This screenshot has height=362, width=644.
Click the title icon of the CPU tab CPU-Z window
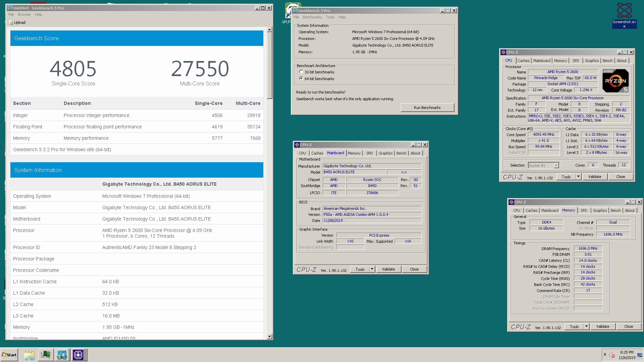click(x=503, y=52)
